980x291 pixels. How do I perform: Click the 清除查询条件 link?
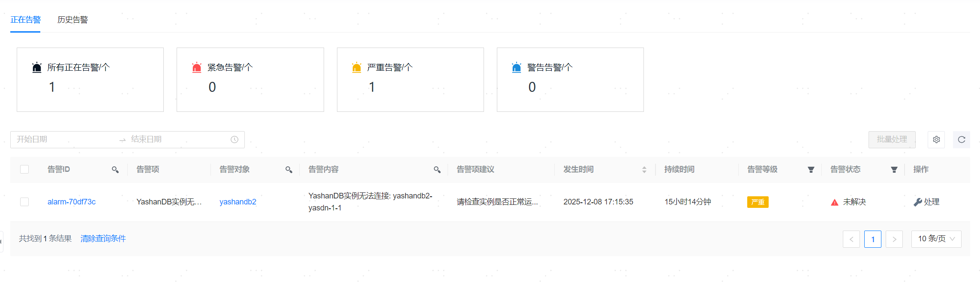click(103, 239)
